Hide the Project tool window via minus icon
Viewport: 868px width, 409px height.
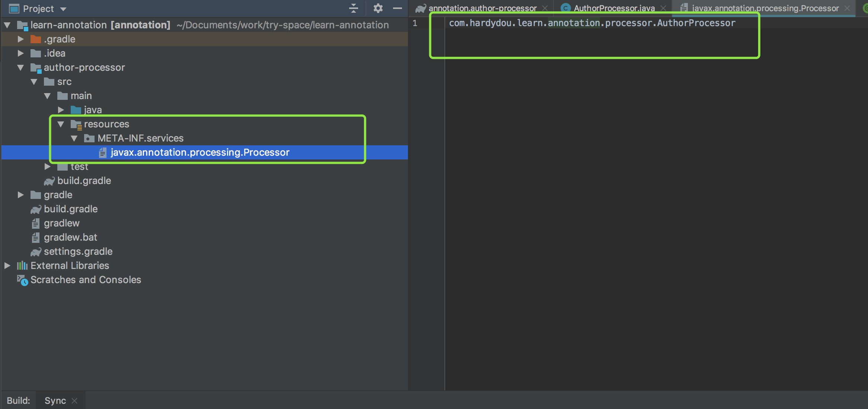point(398,8)
